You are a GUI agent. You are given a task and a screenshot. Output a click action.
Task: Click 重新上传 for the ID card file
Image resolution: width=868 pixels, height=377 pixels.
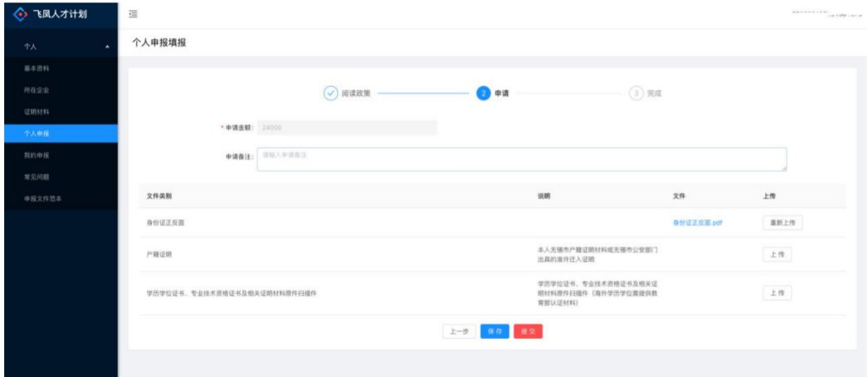click(782, 223)
